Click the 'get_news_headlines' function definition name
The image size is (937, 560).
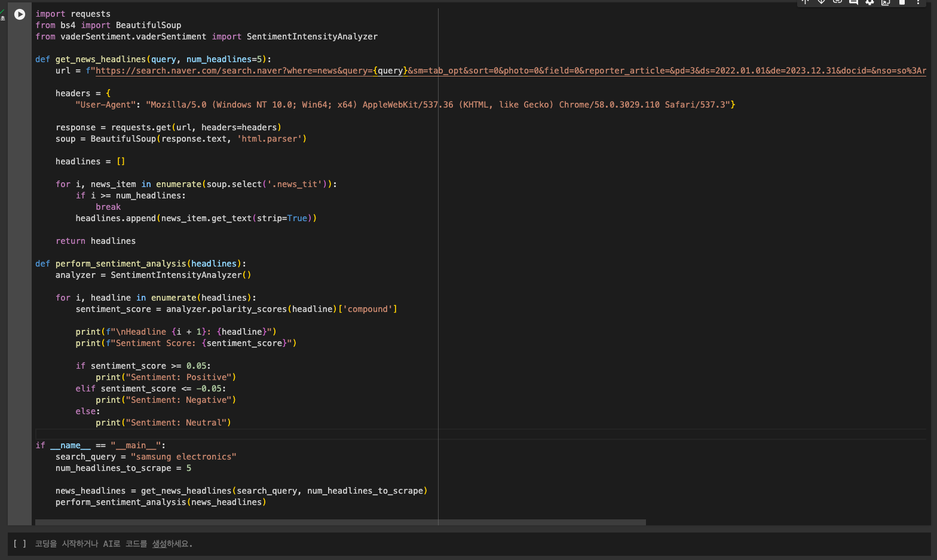tap(100, 59)
